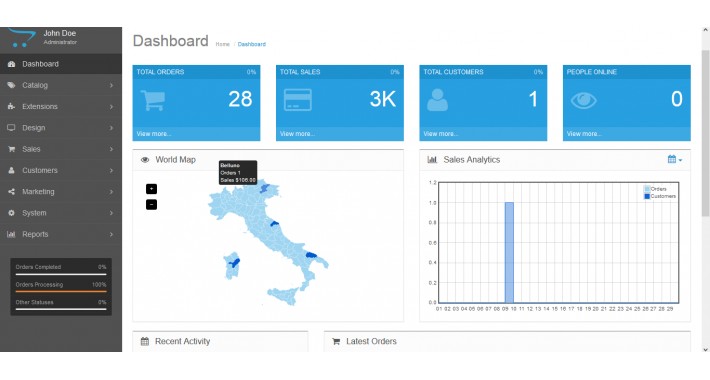
Task: Open the Catalog menu item
Action: [61, 85]
